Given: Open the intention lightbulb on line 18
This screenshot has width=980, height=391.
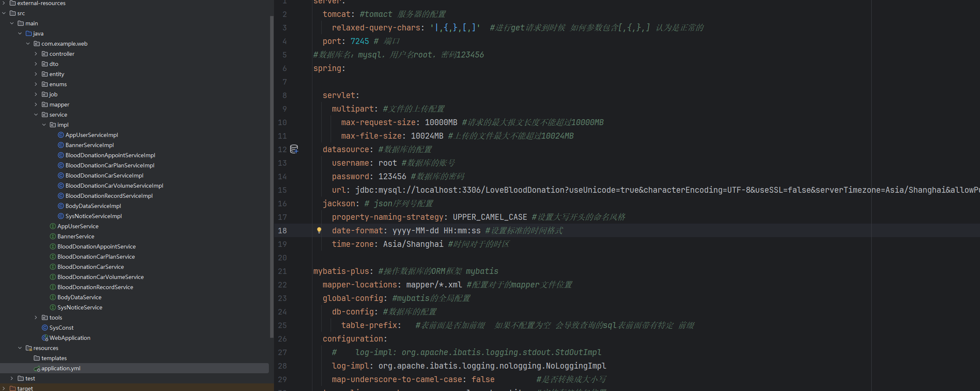Looking at the screenshot, I should (319, 230).
